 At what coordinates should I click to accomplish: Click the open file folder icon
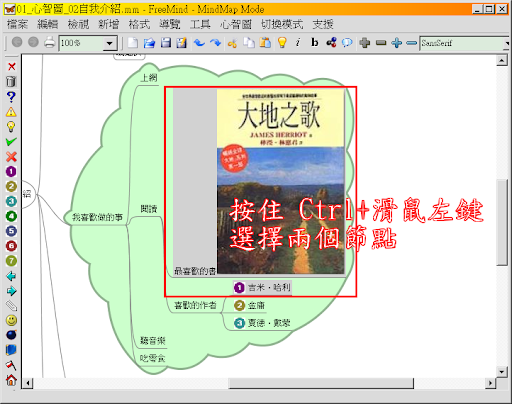[149, 43]
